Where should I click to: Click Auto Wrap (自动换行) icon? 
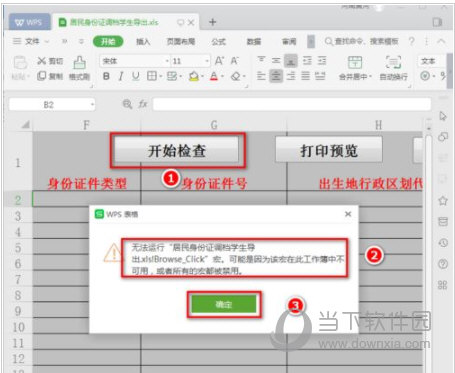coord(393,62)
